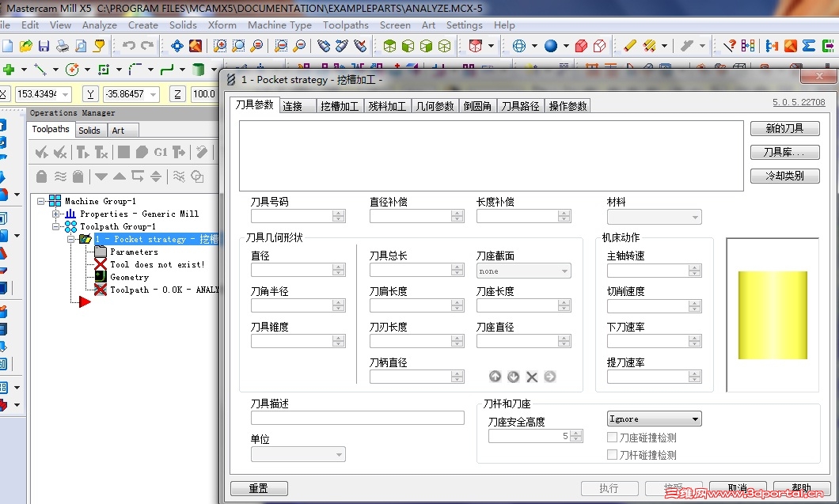The height and width of the screenshot is (504, 839).
Task: Click the 刀具库... button
Action: click(784, 152)
